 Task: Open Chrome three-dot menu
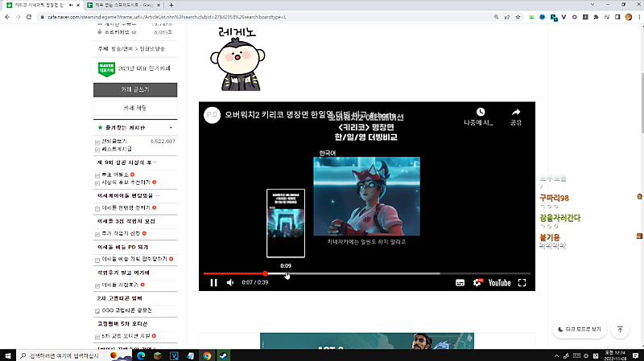pos(639,17)
